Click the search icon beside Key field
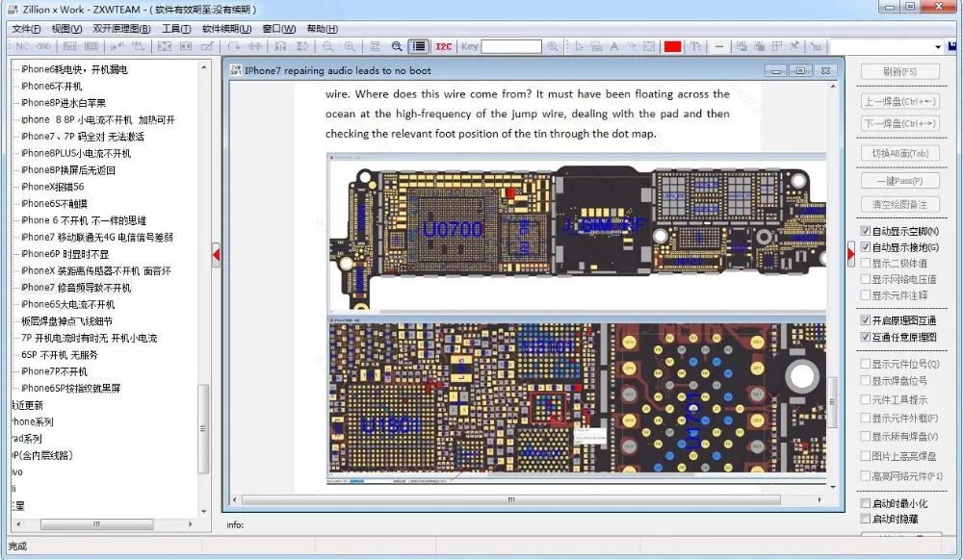The image size is (963, 560). click(553, 46)
